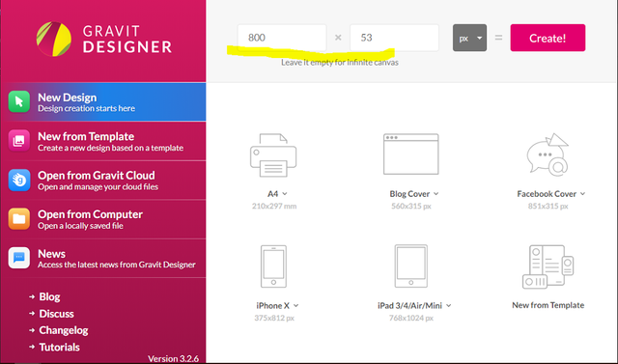618x364 pixels.
Task: Click the Gravit Designer logo icon
Action: pyautogui.click(x=54, y=39)
